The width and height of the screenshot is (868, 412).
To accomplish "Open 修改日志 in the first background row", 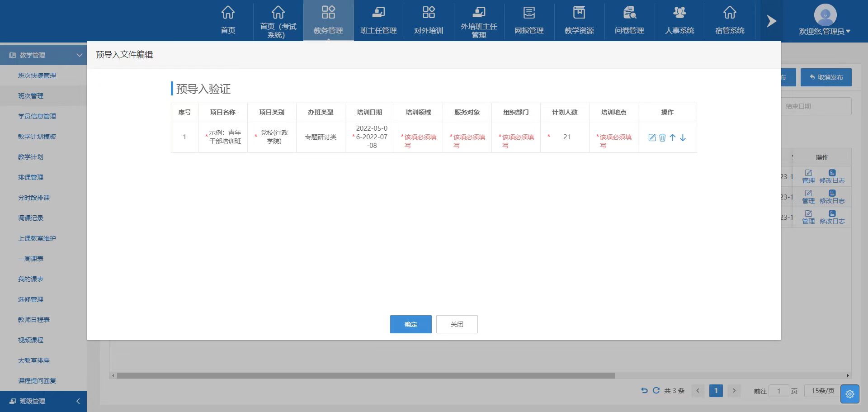I will pos(832,176).
